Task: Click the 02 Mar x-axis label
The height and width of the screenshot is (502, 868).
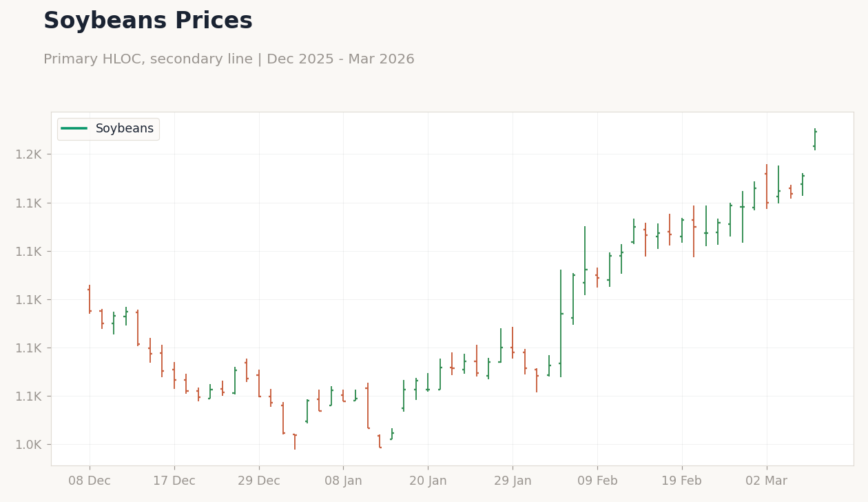Action: pyautogui.click(x=766, y=481)
